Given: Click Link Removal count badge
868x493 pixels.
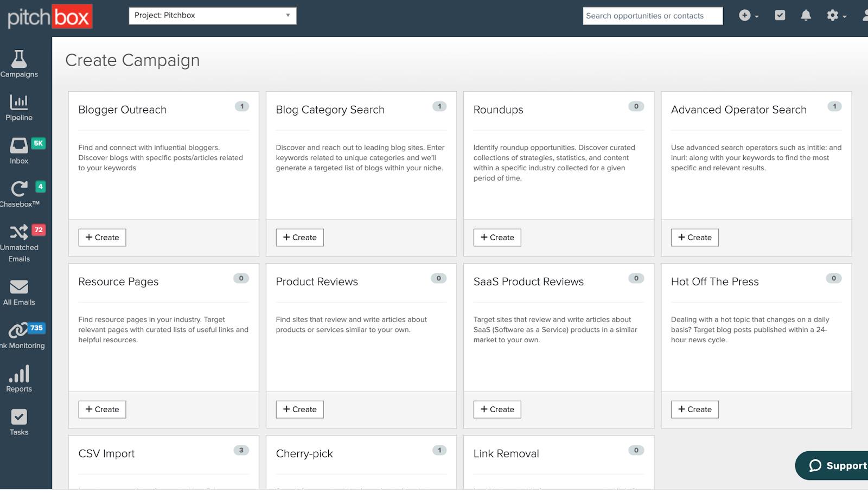Looking at the screenshot, I should pyautogui.click(x=636, y=450).
